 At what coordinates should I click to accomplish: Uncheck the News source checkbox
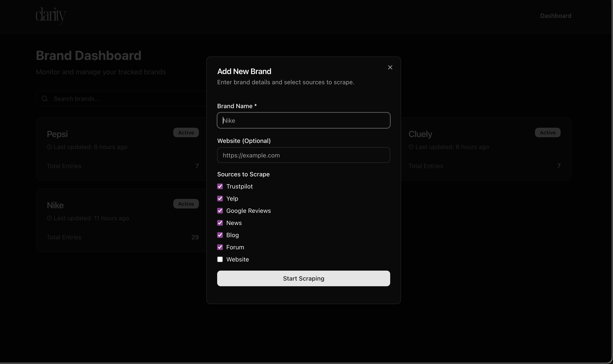click(220, 223)
